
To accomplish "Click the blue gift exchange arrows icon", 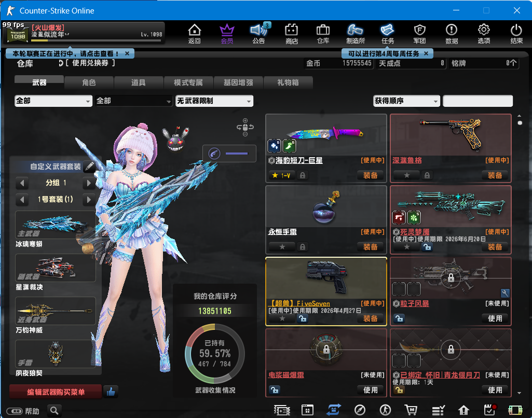I will coord(334,410).
